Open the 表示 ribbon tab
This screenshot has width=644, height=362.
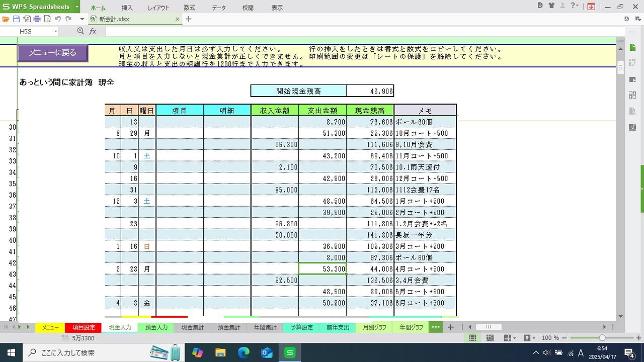coord(277,8)
